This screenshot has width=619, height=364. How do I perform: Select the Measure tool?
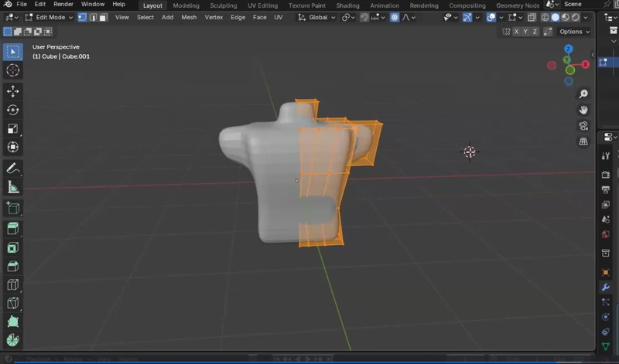(x=13, y=187)
